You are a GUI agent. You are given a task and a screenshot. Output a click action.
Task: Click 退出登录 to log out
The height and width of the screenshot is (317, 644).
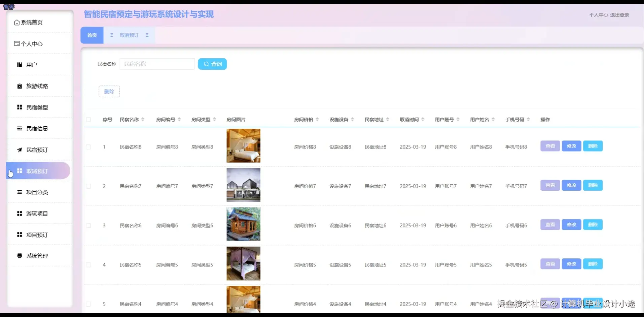tap(620, 15)
